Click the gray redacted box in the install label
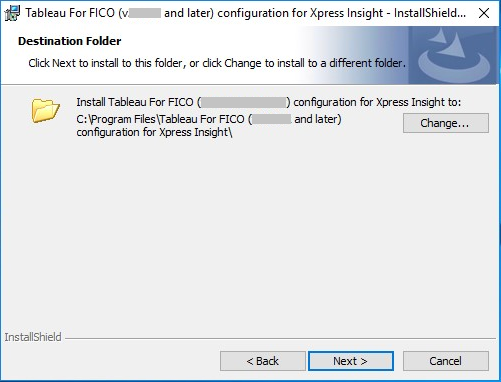Image resolution: width=501 pixels, height=382 pixels. pos(244,102)
